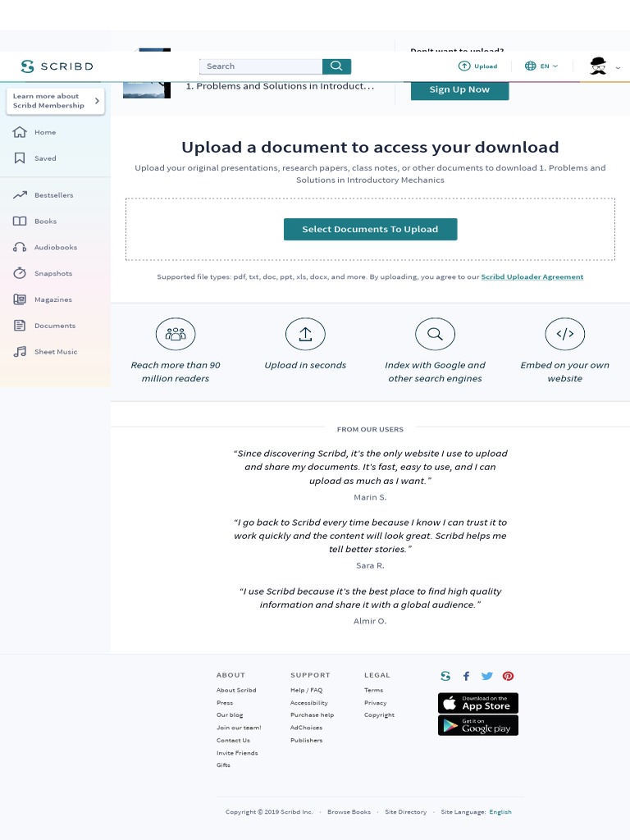Click Get it on Google Play badge
This screenshot has width=630, height=840.
click(478, 725)
